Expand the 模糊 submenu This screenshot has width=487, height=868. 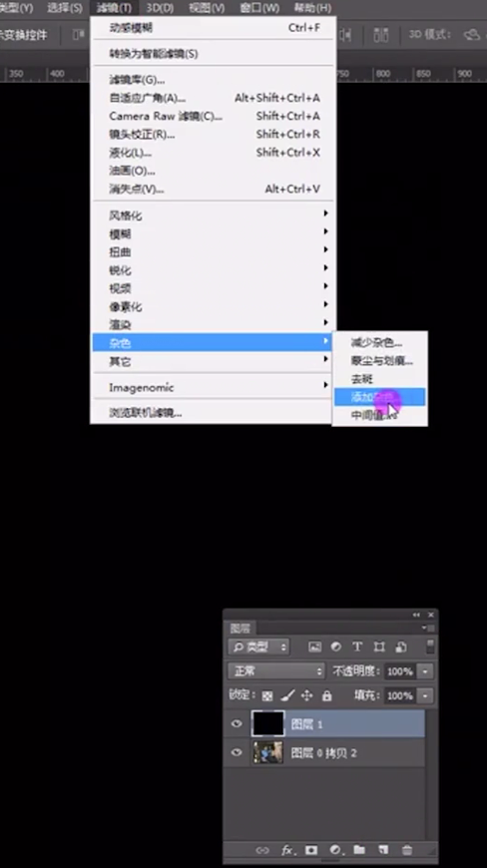[214, 233]
